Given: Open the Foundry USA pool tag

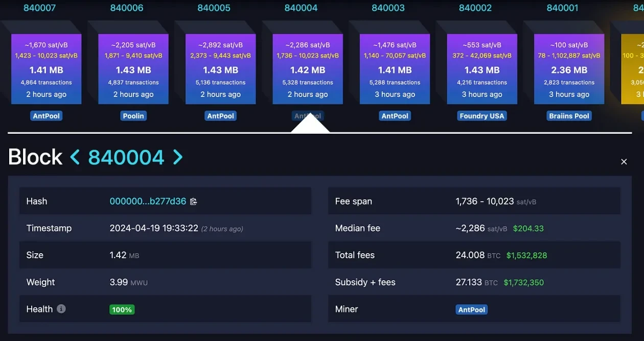Looking at the screenshot, I should [482, 116].
